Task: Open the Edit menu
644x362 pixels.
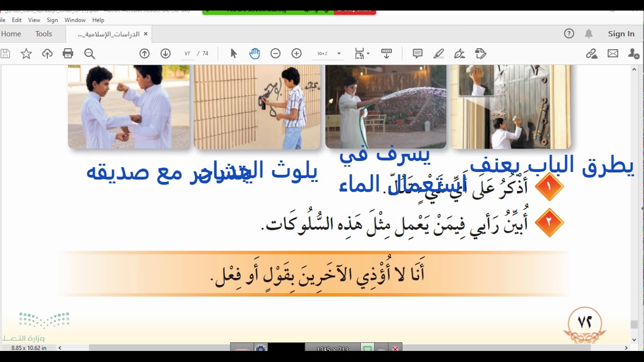Action: [x=17, y=20]
